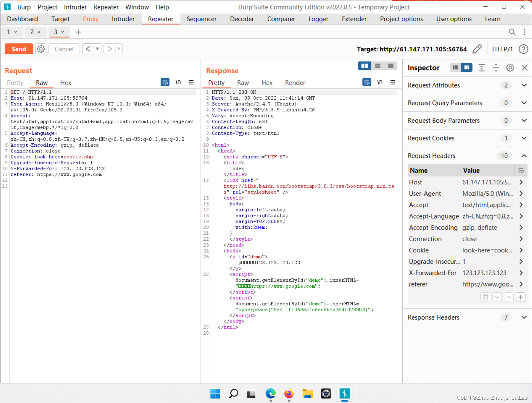Edit target with pencil icon
Image resolution: width=532 pixels, height=403 pixels.
pos(477,49)
